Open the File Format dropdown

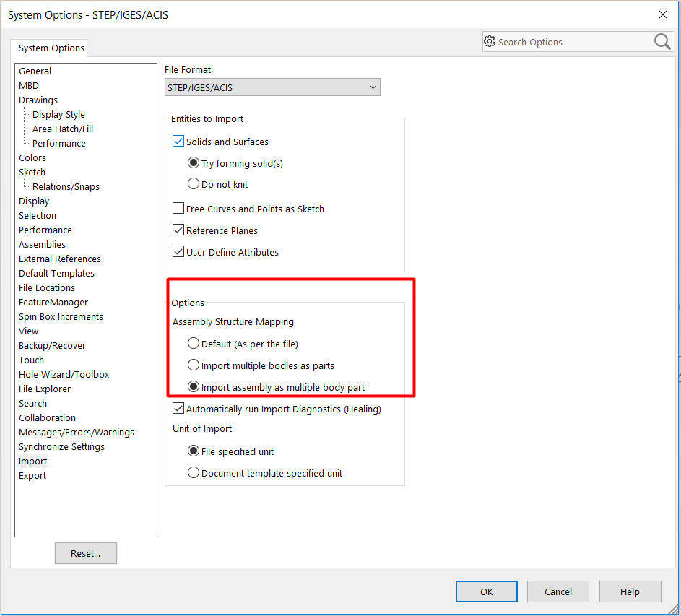coord(272,87)
